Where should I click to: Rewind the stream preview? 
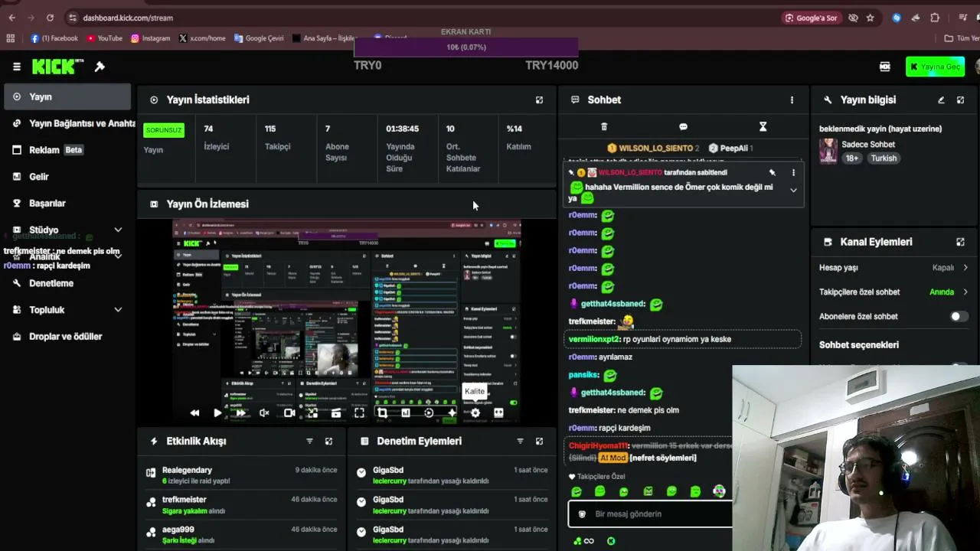194,412
